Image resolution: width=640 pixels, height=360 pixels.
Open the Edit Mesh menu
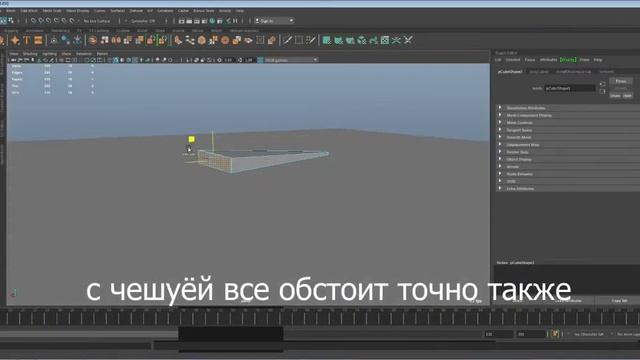(x=29, y=11)
